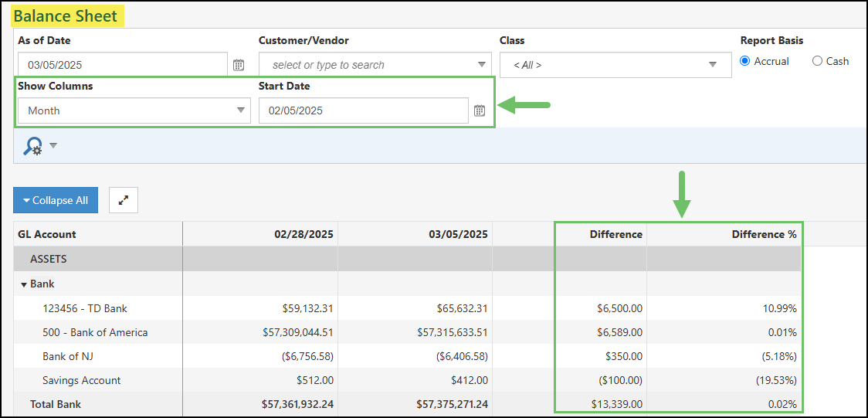Click the $59,132.31 TD Bank value

coord(310,308)
